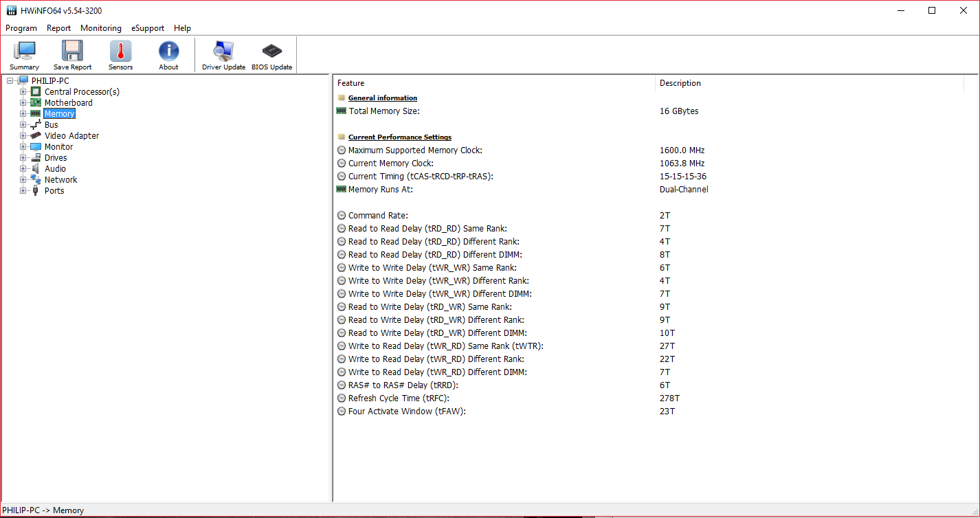The width and height of the screenshot is (980, 518).
Task: Open the Report menu
Action: click(58, 28)
